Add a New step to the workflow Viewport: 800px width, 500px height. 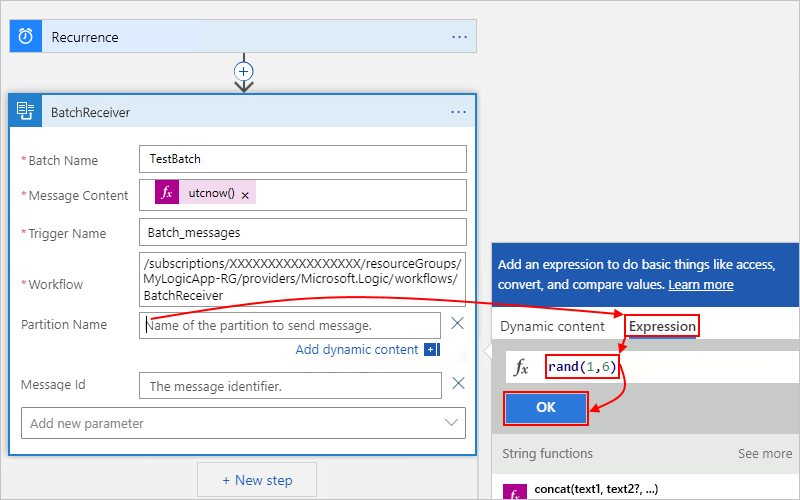pyautogui.click(x=257, y=480)
